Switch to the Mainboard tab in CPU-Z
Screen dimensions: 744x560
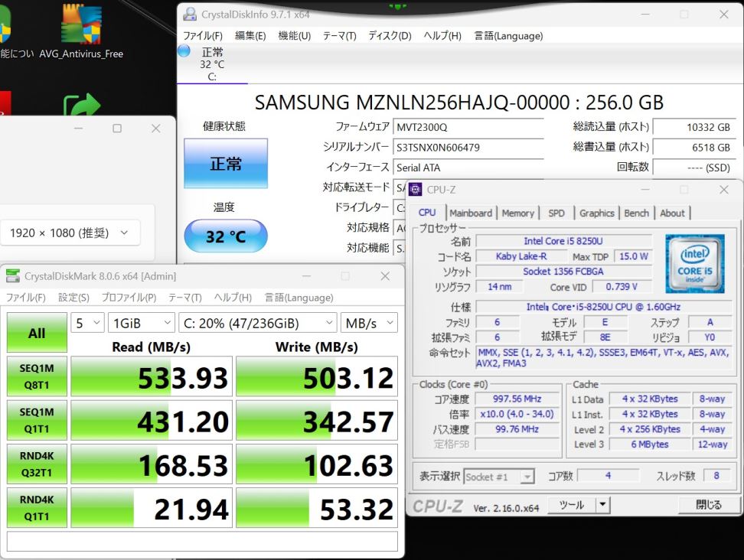471,213
